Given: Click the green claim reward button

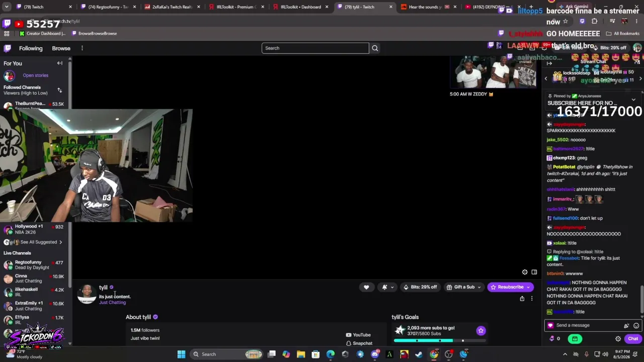Looking at the screenshot, I should pos(575,339).
